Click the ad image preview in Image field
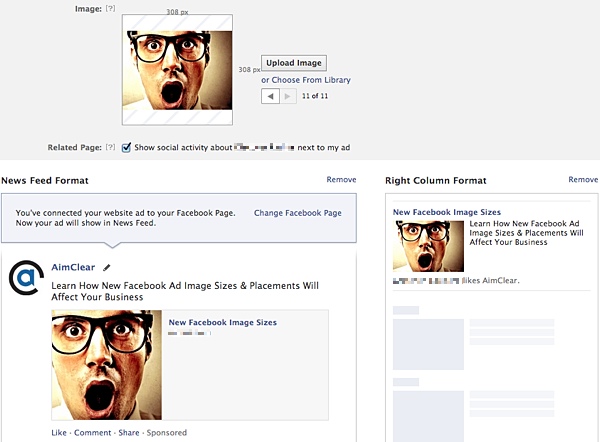 click(177, 70)
